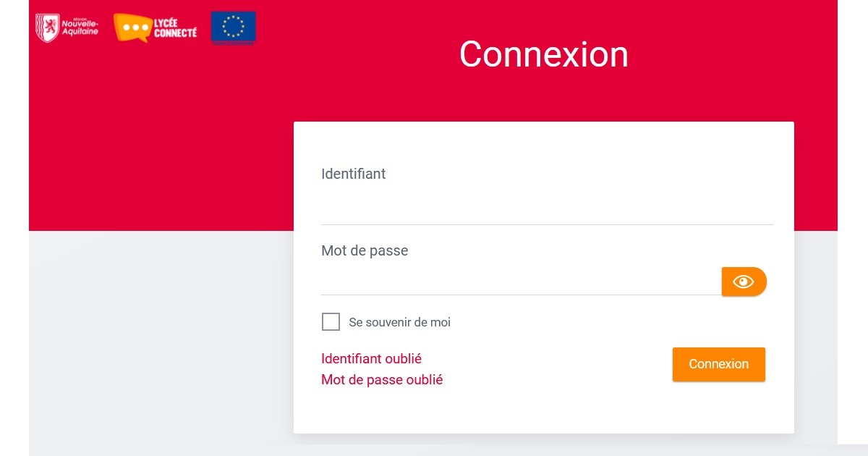Click the "Se souvenir de moi" label
This screenshot has height=456, width=868.
coord(399,322)
